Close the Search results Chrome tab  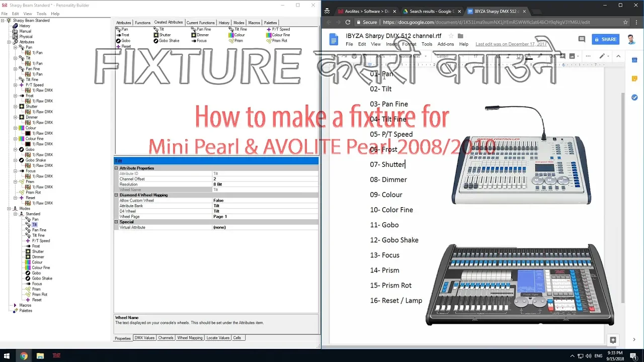click(458, 11)
